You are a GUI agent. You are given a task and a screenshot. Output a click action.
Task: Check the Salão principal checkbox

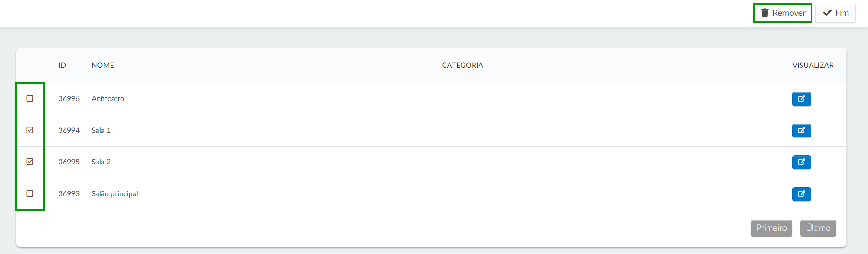[30, 193]
